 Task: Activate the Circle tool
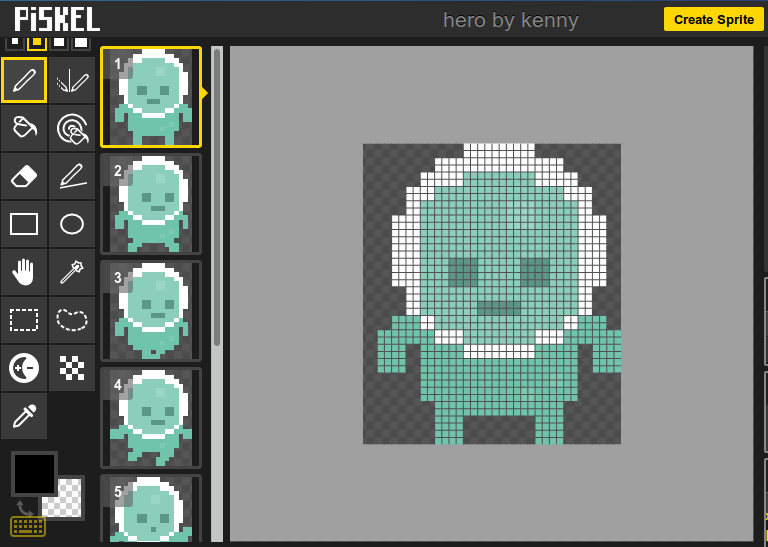tap(72, 224)
